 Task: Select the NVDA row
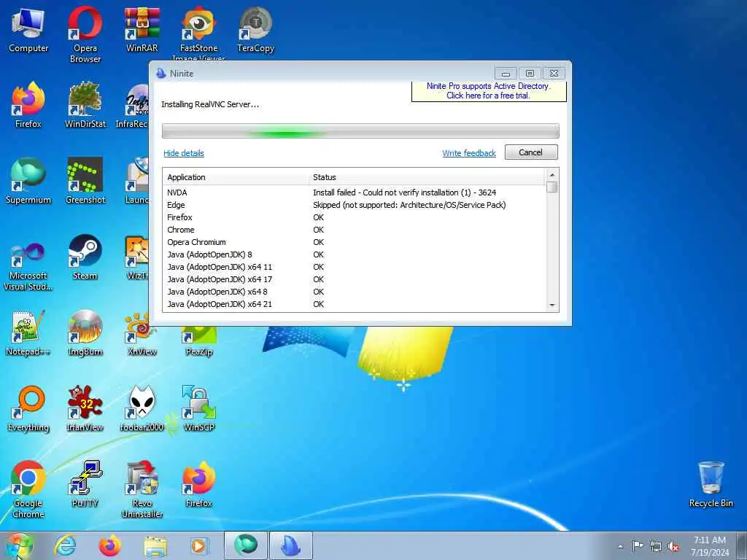355,192
